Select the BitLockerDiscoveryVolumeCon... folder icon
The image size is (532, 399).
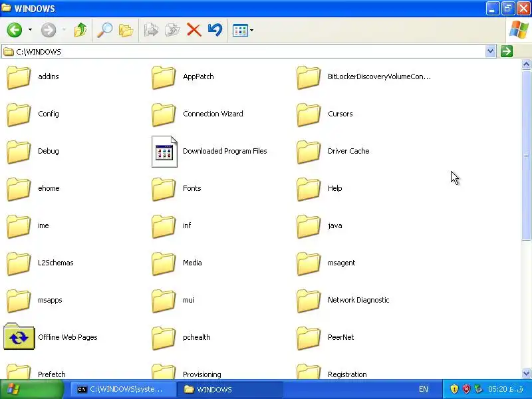pos(309,77)
